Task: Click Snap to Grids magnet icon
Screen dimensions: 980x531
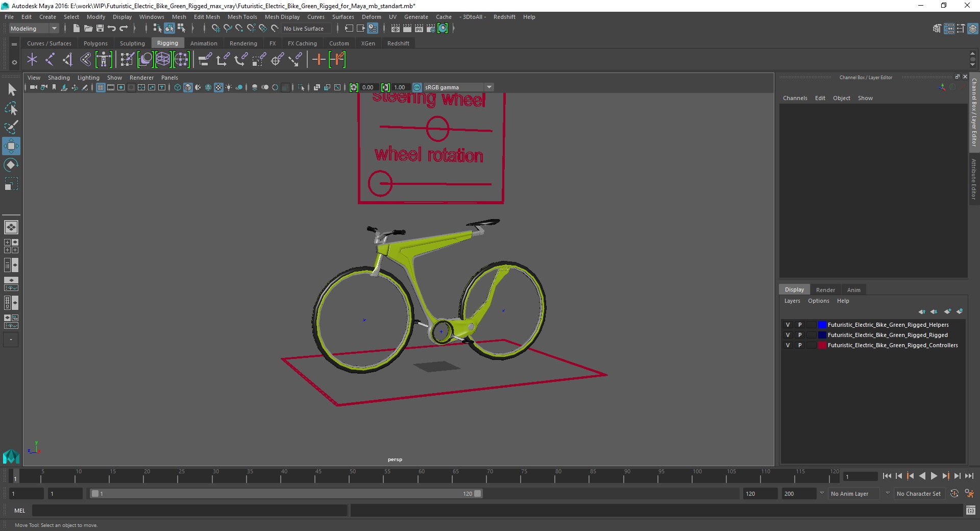Action: coord(215,29)
